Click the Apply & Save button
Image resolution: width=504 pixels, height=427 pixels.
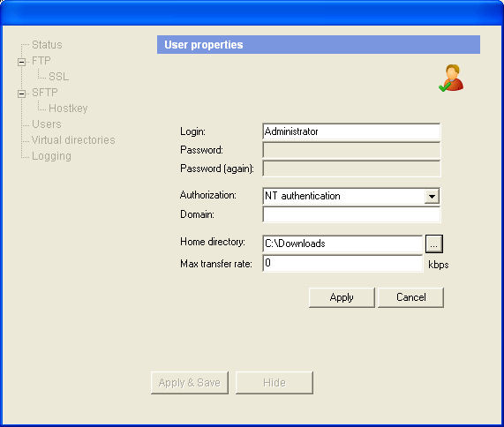pos(189,383)
